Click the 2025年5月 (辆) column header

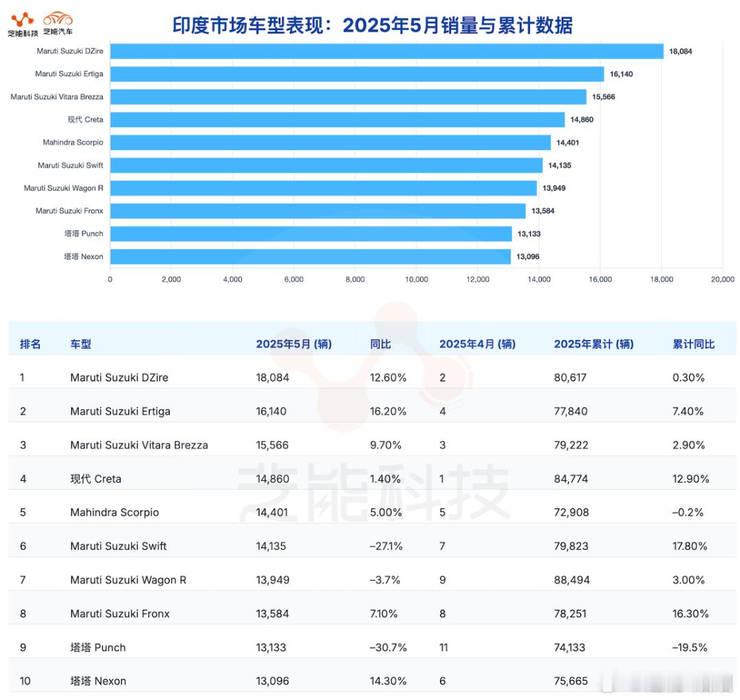point(293,344)
